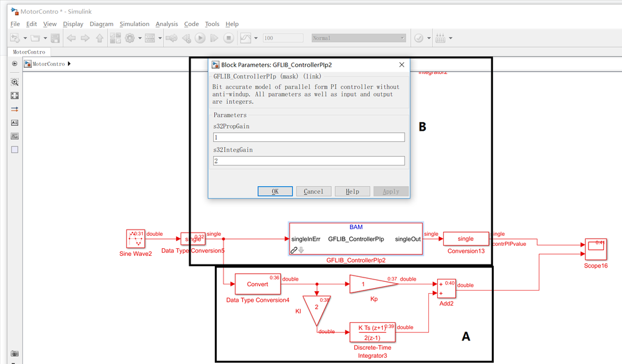Select the KI gain triangle block
Viewport: 622px width, 364px height.
316,310
